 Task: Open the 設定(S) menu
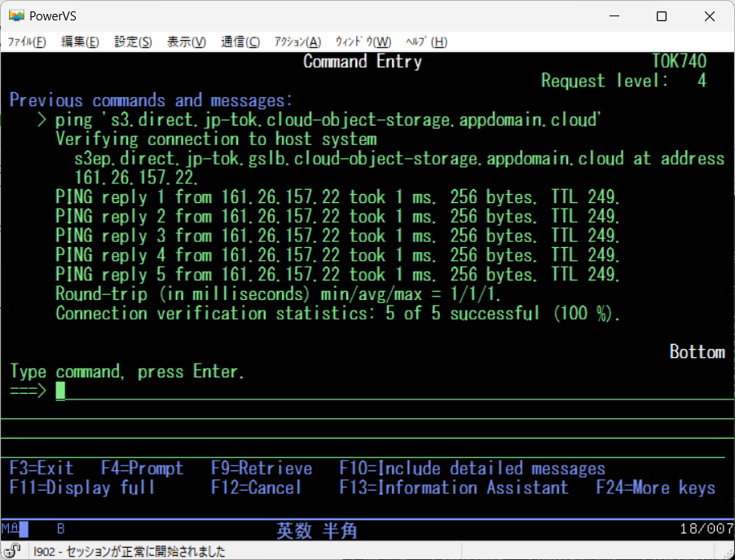(133, 42)
